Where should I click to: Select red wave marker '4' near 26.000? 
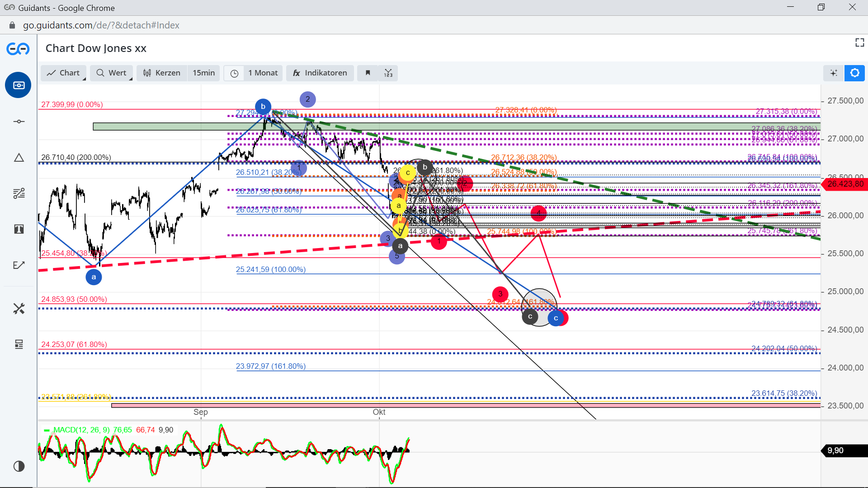tap(538, 213)
